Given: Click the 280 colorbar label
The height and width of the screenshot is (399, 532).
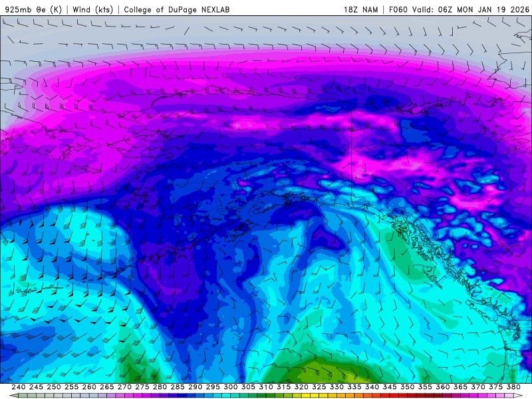Looking at the screenshot, I should click(x=160, y=387).
